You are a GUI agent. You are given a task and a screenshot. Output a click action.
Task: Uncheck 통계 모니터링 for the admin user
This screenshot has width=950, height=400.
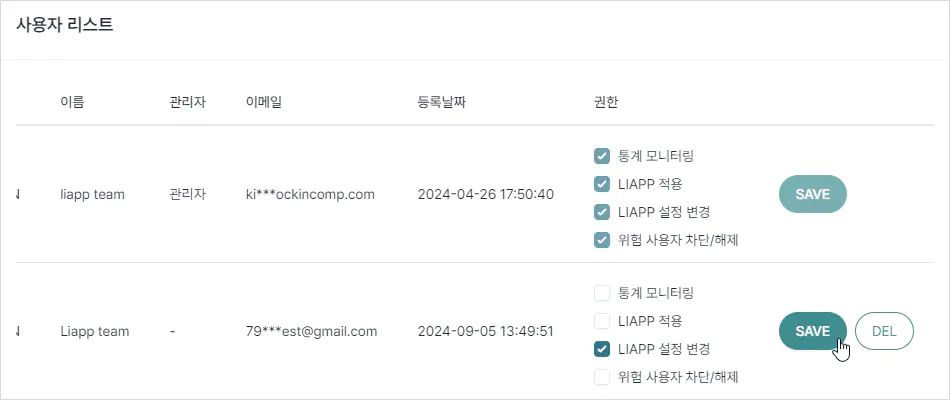tap(602, 156)
